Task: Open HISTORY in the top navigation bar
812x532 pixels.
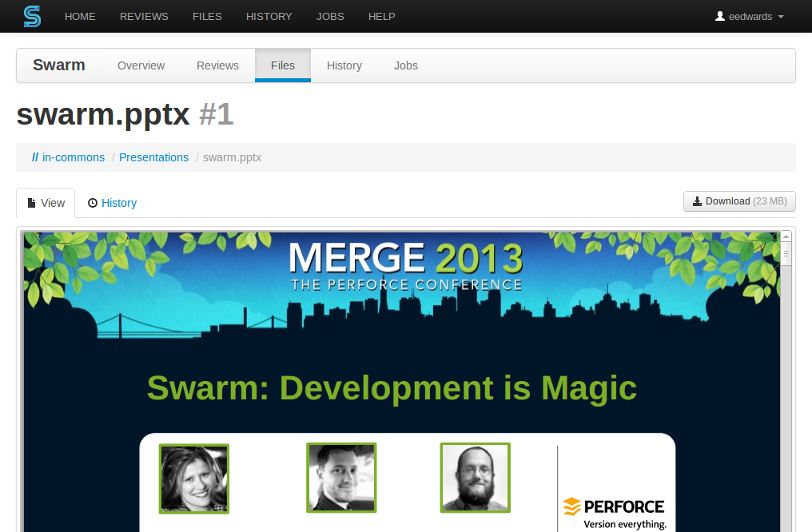Action: [x=269, y=17]
